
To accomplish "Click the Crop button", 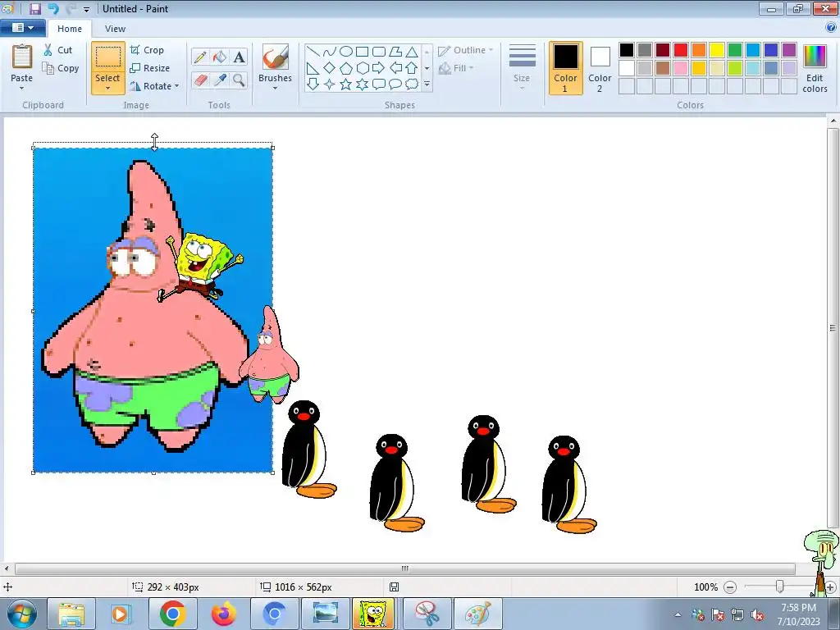I will [x=147, y=50].
